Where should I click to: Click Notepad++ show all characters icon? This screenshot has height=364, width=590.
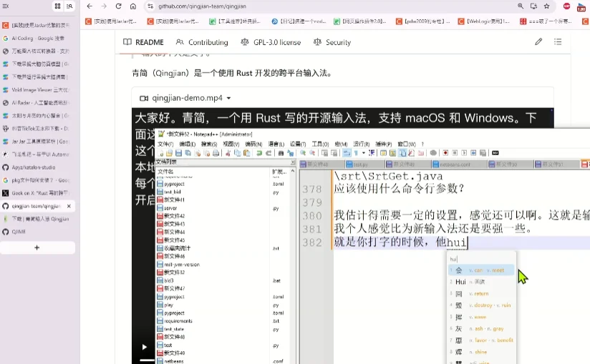pyautogui.click(x=356, y=153)
